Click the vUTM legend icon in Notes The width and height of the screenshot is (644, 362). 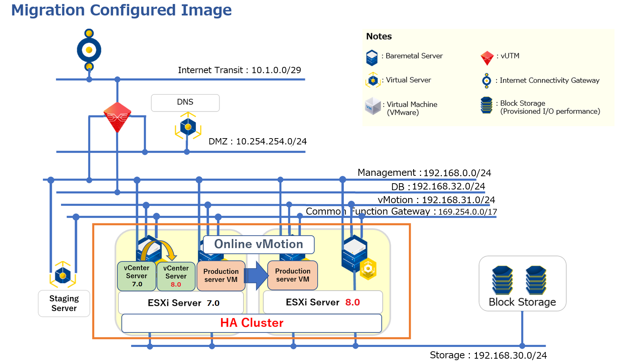pyautogui.click(x=487, y=58)
